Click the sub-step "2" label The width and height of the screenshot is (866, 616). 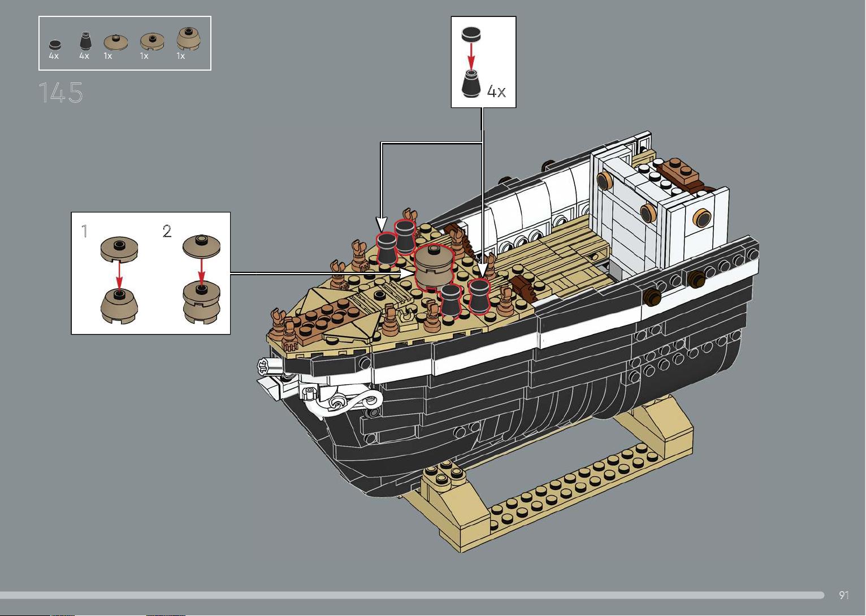tap(167, 231)
